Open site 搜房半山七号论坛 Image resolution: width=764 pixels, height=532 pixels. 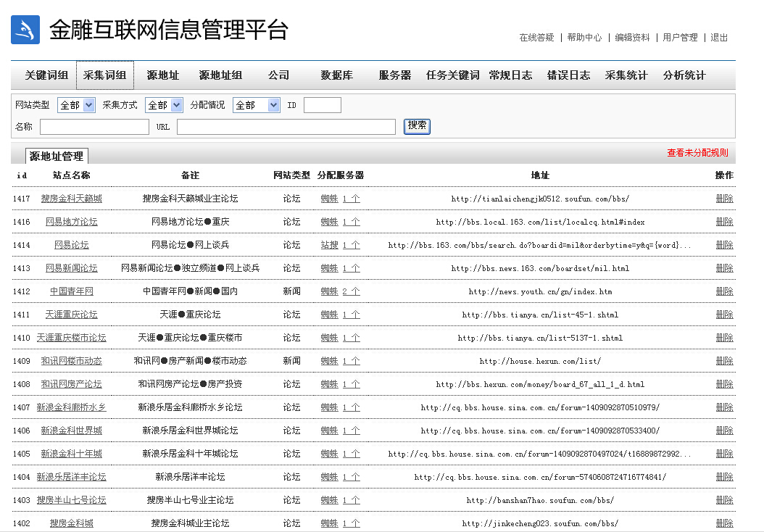click(x=72, y=500)
